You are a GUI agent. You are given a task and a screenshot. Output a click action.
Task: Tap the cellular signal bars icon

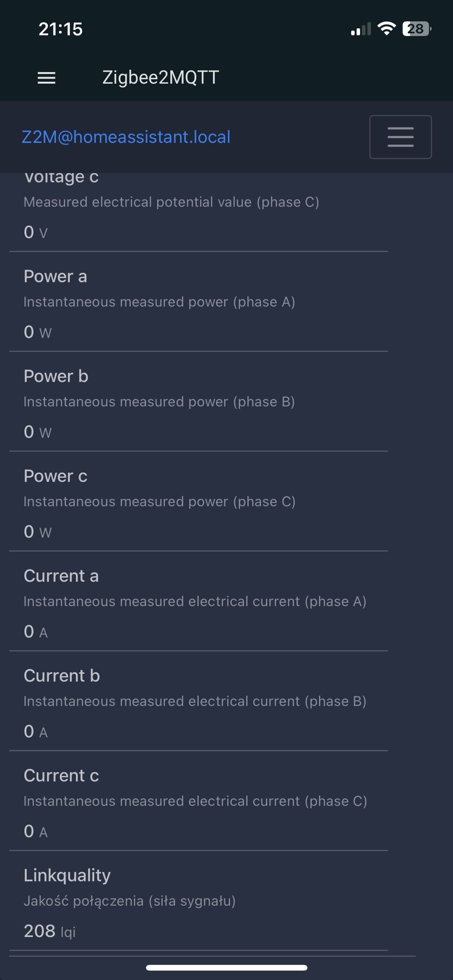point(361,30)
